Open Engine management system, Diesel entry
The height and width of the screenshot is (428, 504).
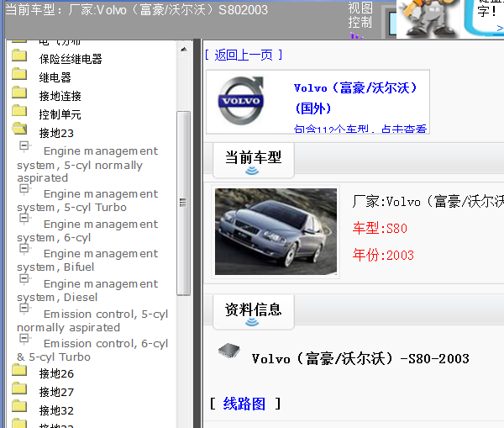[87, 291]
